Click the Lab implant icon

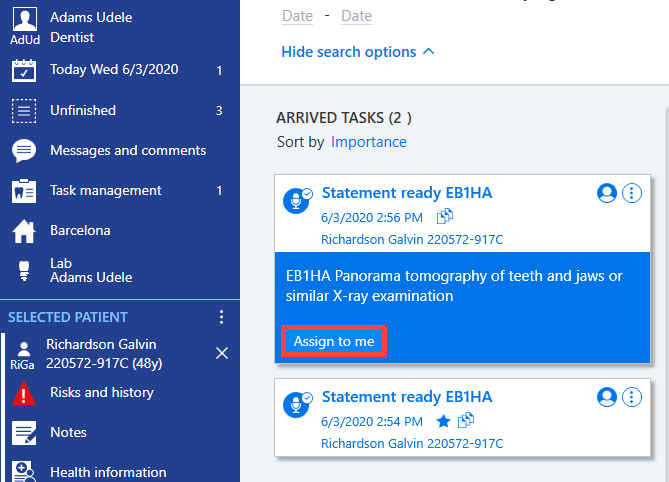tap(24, 271)
